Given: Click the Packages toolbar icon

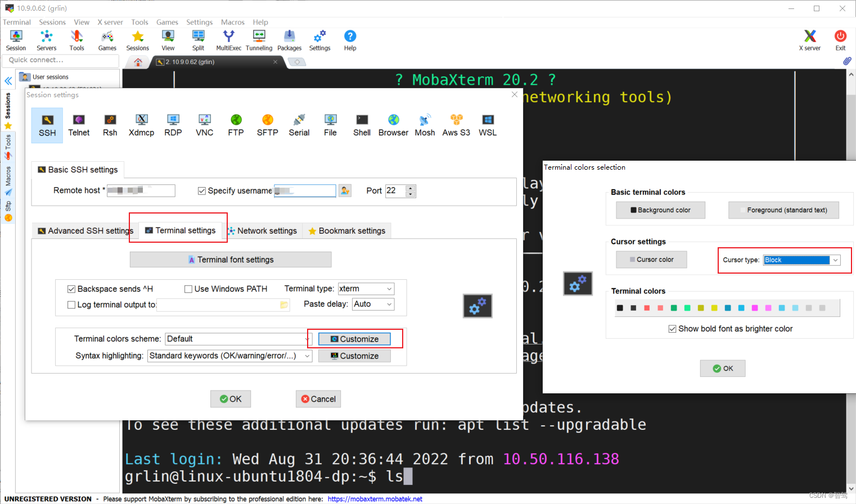Looking at the screenshot, I should (289, 40).
